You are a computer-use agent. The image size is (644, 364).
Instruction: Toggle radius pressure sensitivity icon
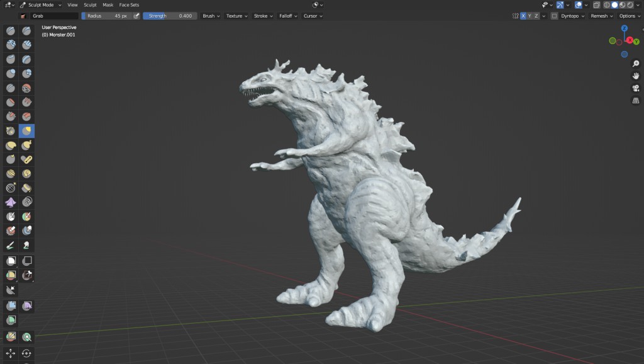(x=136, y=16)
